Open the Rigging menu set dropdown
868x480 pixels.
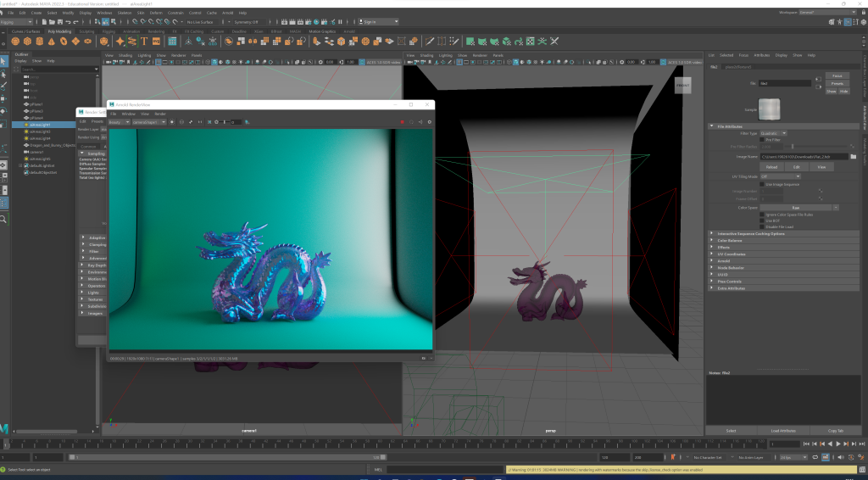point(16,22)
